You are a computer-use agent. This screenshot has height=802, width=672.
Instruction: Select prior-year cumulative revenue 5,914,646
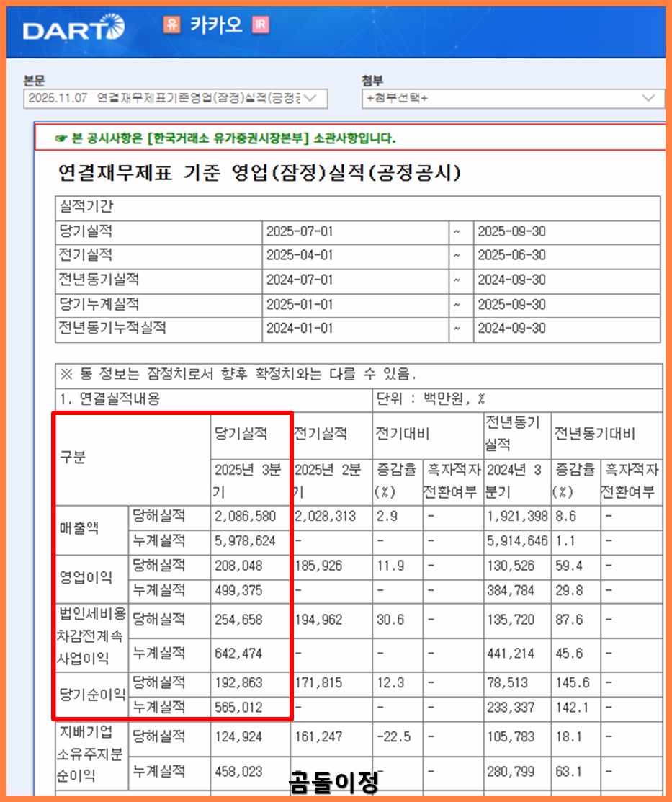[x=517, y=541]
